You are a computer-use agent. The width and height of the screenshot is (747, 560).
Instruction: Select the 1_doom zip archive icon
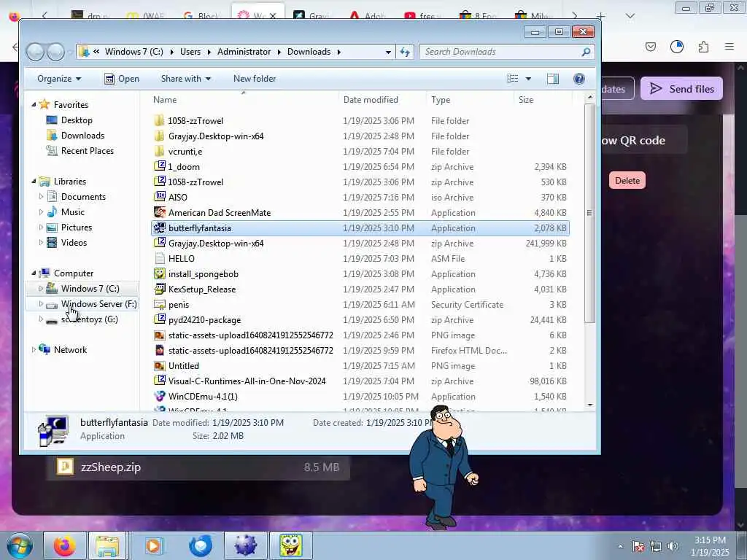pos(159,166)
